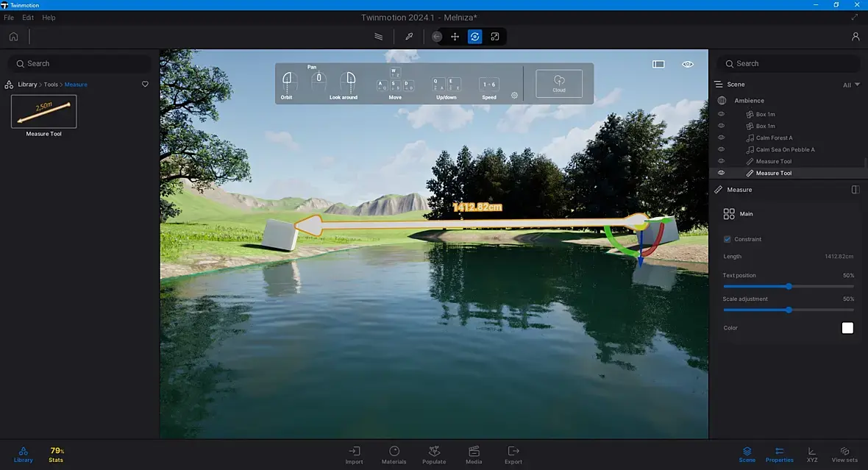
Task: Click the grayed back arrow in toolbar
Action: [437, 37]
